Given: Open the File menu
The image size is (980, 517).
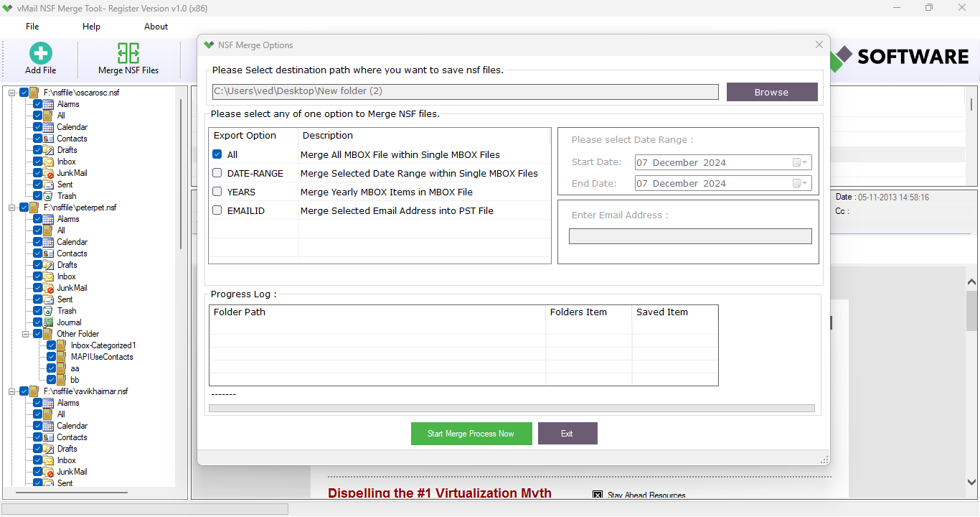Looking at the screenshot, I should pyautogui.click(x=32, y=27).
